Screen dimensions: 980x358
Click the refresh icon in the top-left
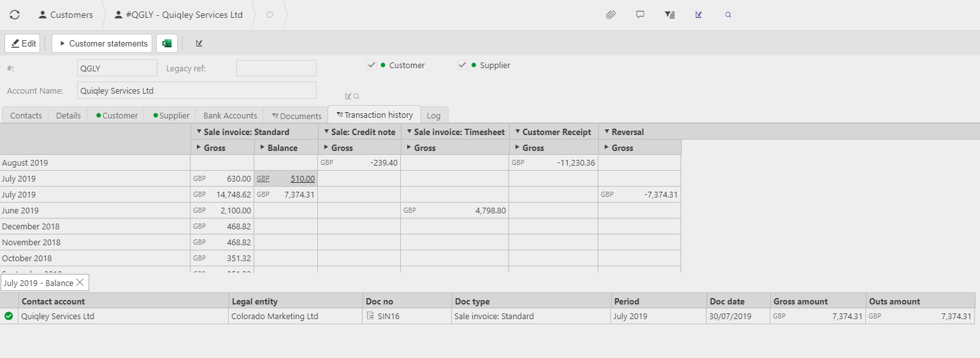point(15,15)
